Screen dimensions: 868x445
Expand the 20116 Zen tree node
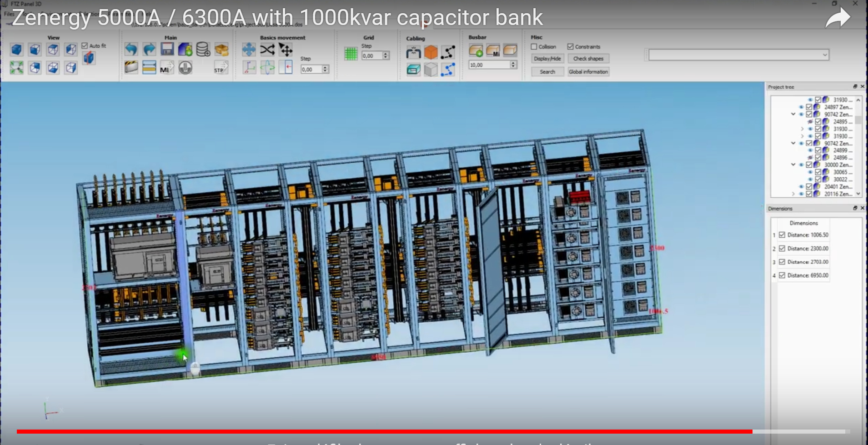tap(793, 194)
